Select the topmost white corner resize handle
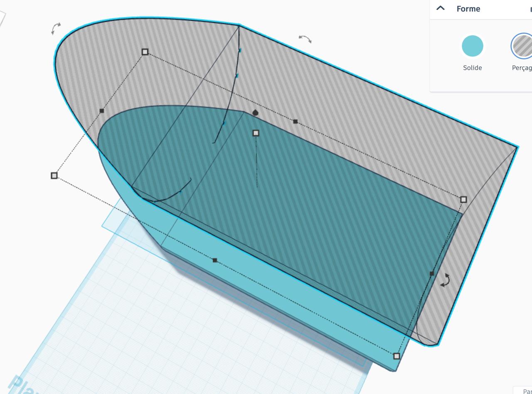The image size is (532, 394). pos(145,52)
